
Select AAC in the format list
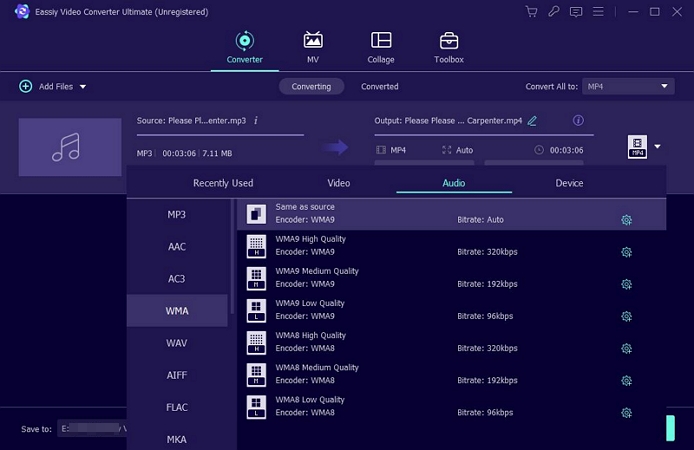177,246
